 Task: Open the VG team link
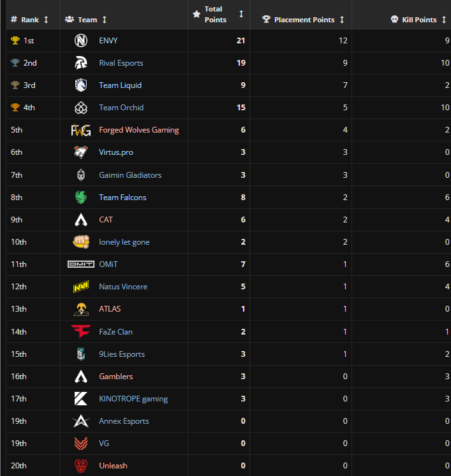click(x=104, y=444)
